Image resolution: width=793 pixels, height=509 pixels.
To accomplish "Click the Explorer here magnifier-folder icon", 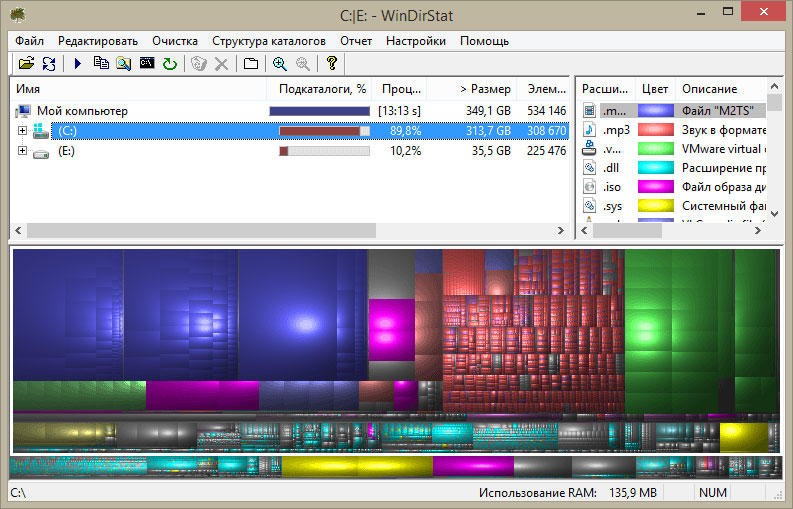I will pyautogui.click(x=124, y=63).
